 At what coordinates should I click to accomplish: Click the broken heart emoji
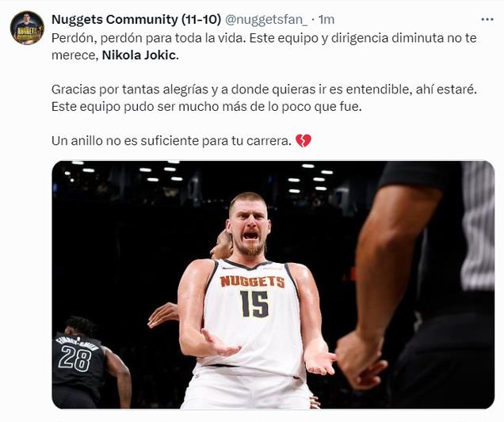tap(304, 141)
